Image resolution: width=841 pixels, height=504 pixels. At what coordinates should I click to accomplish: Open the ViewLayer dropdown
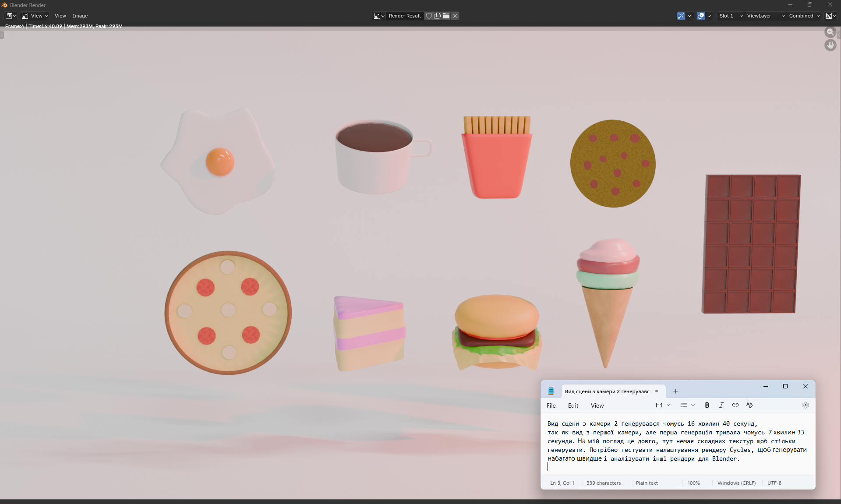tap(765, 16)
